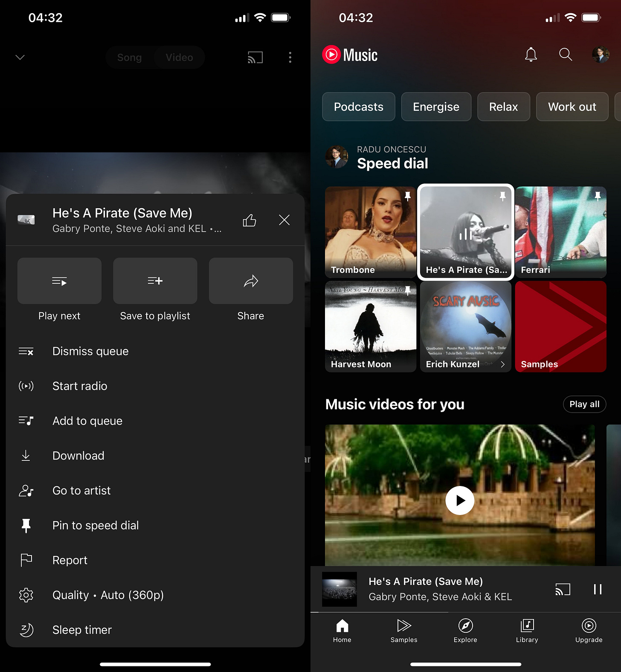Close the song options sheet
This screenshot has width=621, height=672.
(x=284, y=220)
